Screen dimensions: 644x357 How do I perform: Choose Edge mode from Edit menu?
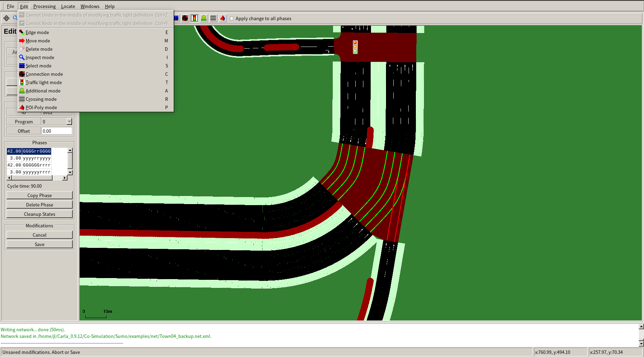[x=96, y=32]
